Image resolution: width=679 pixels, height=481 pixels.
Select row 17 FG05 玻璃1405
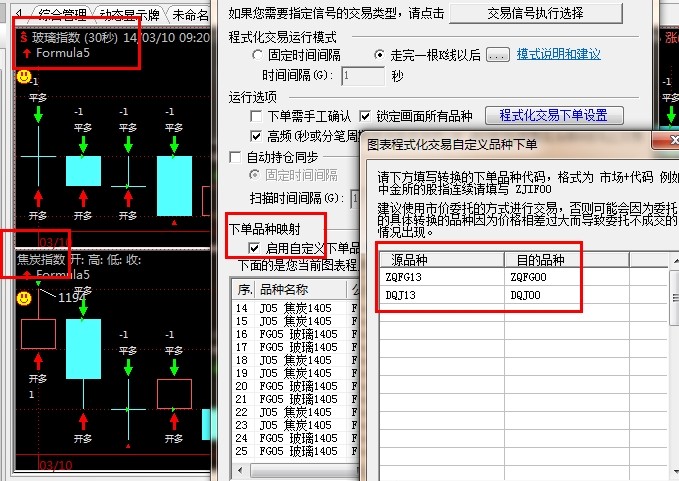click(295, 347)
